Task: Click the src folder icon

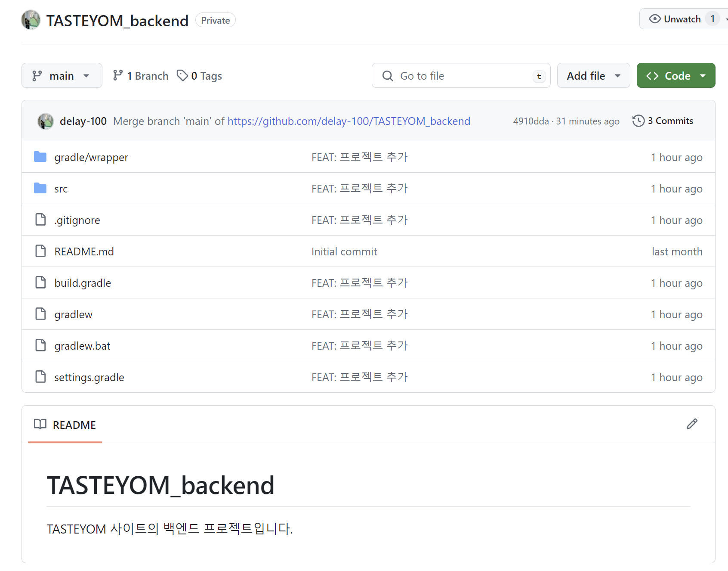Action: point(40,188)
